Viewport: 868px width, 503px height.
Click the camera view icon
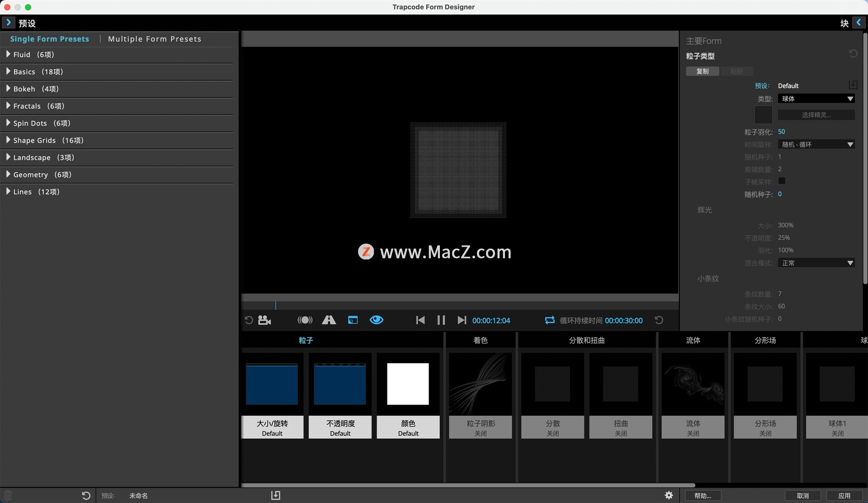click(264, 320)
